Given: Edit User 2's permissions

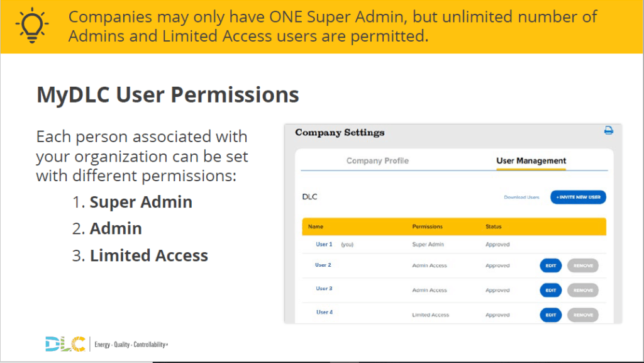Looking at the screenshot, I should [x=550, y=265].
